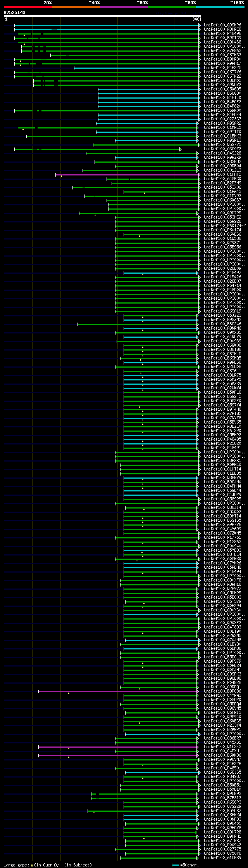Viewport: 248px width, 868px height.
Task: Select the label UniRef100_Q6CJG5
Action: point(222,773)
